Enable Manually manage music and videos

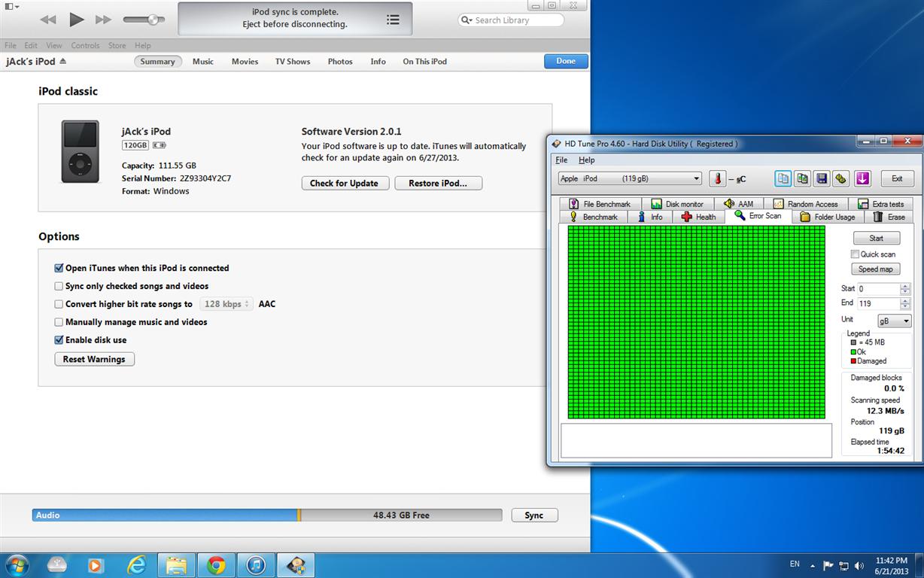[x=59, y=322]
